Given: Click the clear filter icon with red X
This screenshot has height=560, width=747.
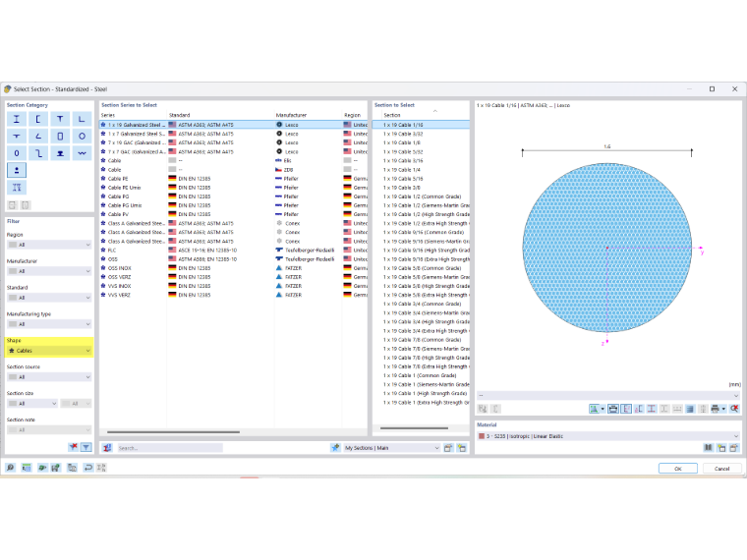Looking at the screenshot, I should tap(73, 447).
